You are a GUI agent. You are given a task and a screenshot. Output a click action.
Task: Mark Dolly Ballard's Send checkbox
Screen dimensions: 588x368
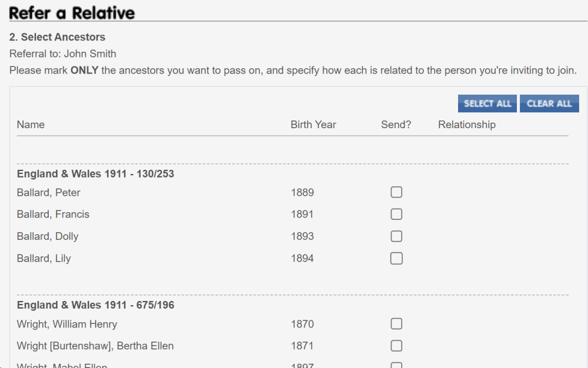[x=396, y=236]
